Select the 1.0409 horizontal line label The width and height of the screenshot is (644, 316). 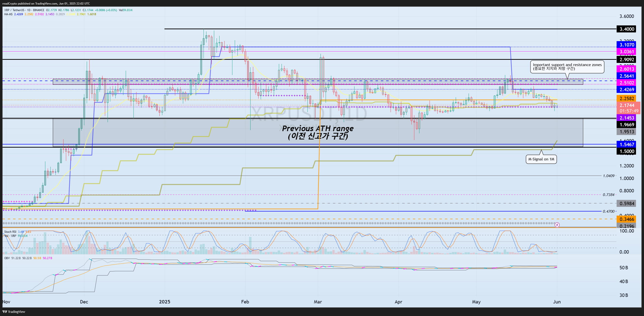(x=608, y=176)
